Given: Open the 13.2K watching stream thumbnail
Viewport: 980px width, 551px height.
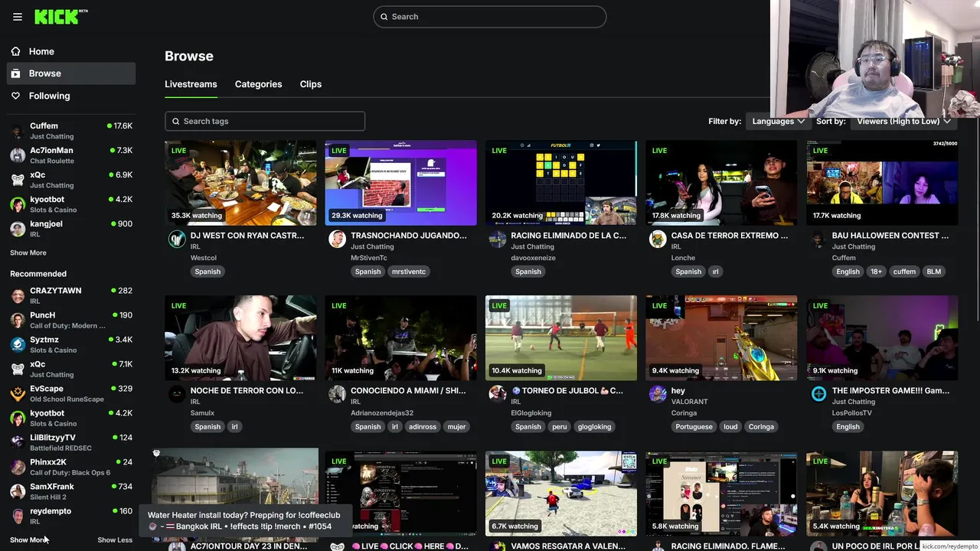Looking at the screenshot, I should coord(240,338).
